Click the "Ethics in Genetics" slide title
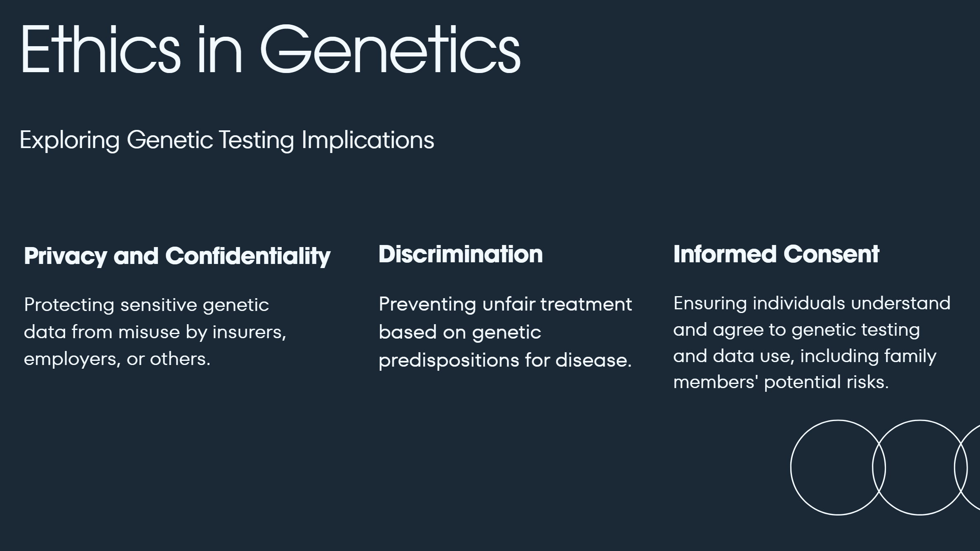Viewport: 980px width, 551px height. pos(270,49)
